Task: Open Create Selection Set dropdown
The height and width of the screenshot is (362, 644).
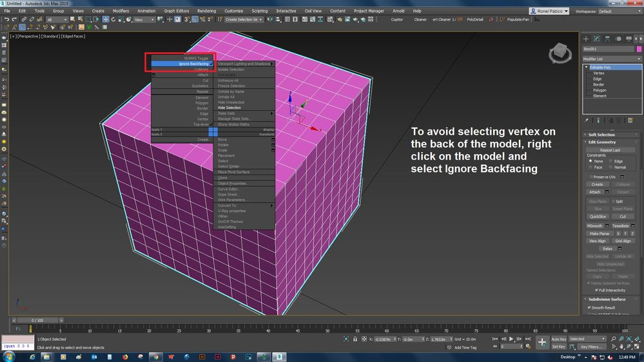Action: (244, 19)
